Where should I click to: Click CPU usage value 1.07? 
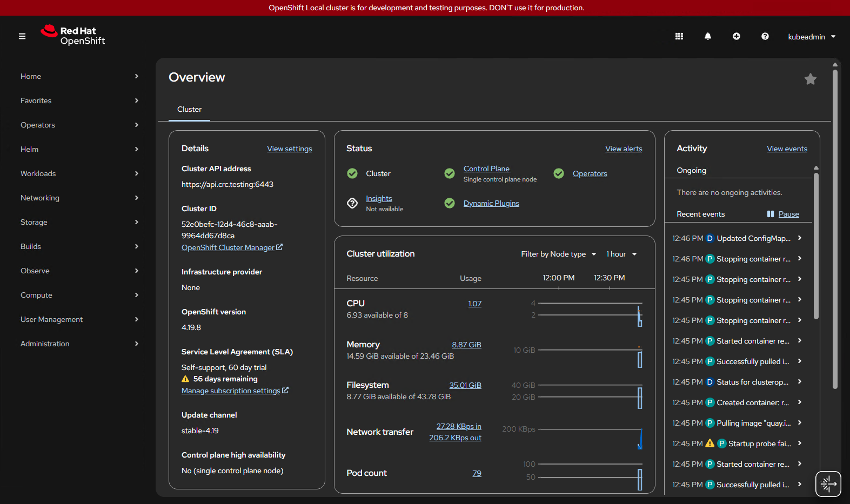(x=474, y=304)
